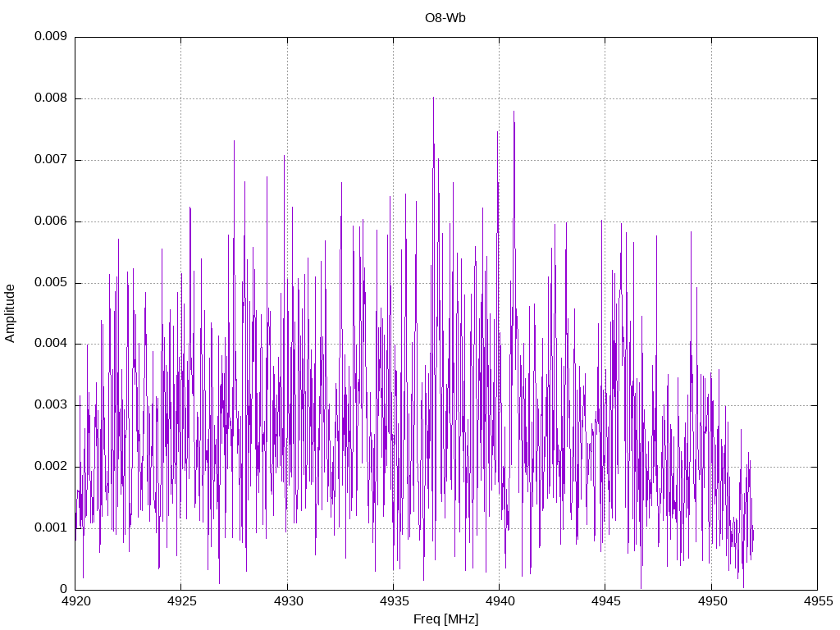
Task: Click the 4920 x-axis tick label
Action: (x=75, y=601)
